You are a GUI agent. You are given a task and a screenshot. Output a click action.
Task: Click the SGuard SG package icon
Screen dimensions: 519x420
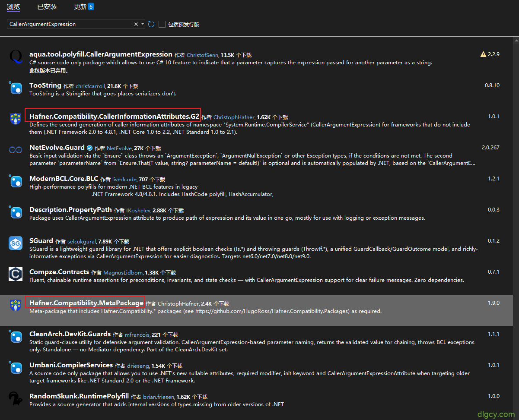coord(16,243)
